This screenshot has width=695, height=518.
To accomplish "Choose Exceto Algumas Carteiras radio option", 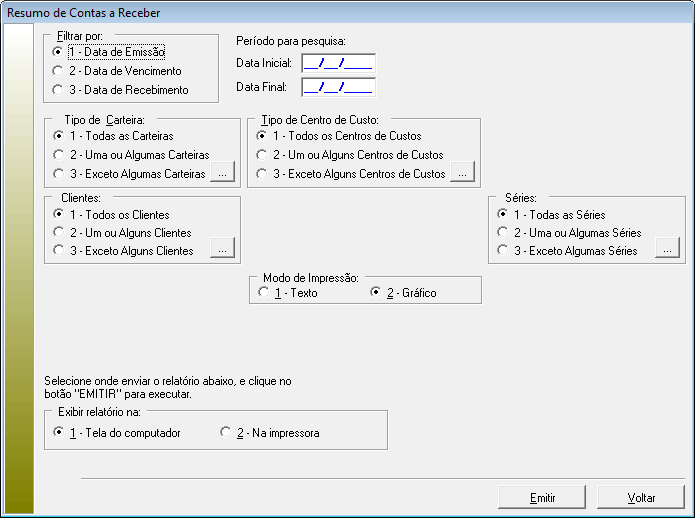I will (58, 174).
